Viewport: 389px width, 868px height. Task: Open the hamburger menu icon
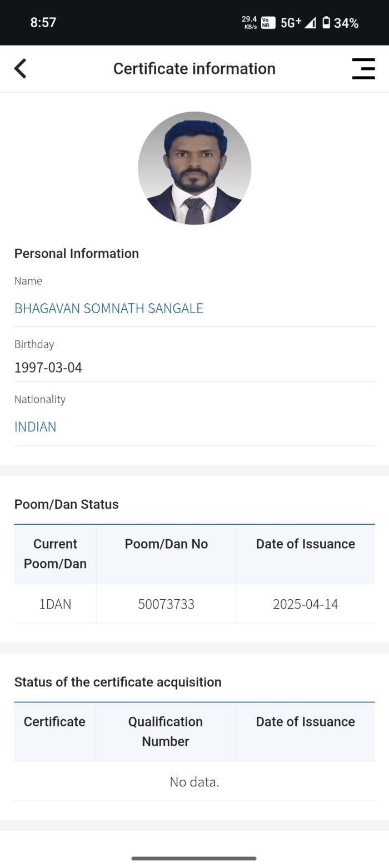[x=363, y=69]
